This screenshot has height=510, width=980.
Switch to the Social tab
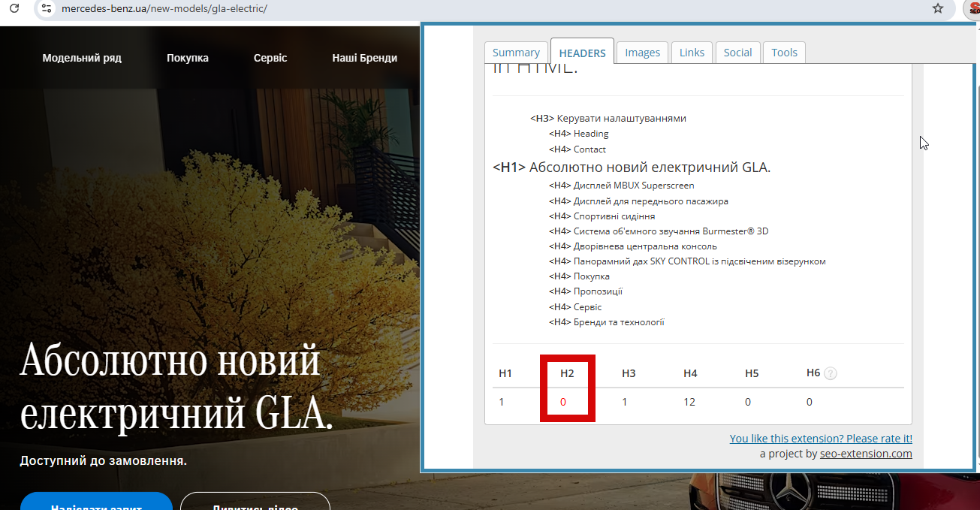737,53
